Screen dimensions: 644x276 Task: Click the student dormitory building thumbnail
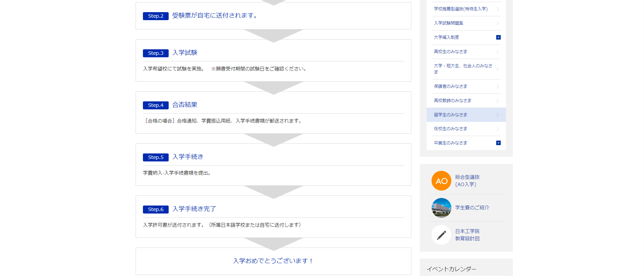441,208
